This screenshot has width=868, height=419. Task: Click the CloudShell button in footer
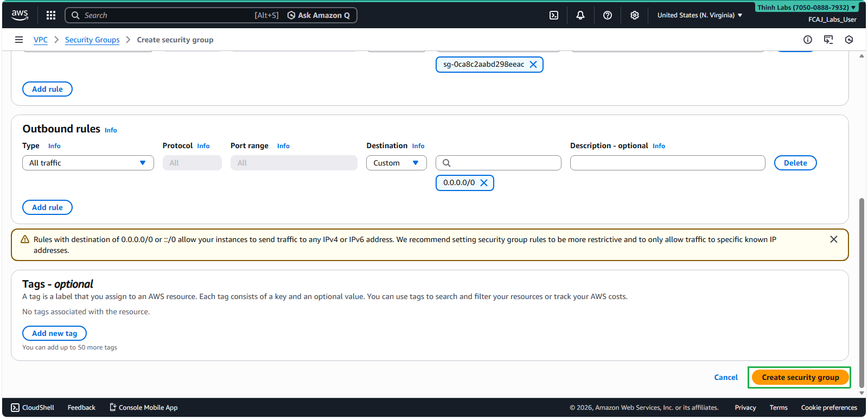pos(33,408)
